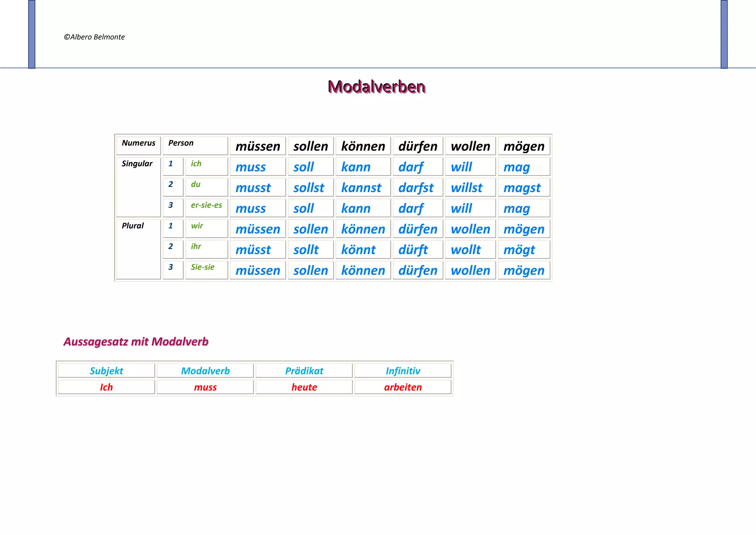Click the Plural row label
756x535 pixels.
(x=133, y=226)
